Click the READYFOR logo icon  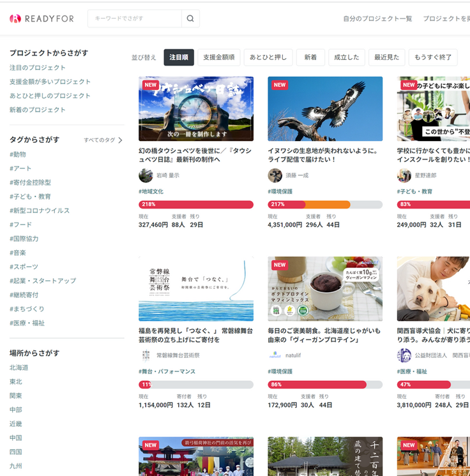pos(15,19)
